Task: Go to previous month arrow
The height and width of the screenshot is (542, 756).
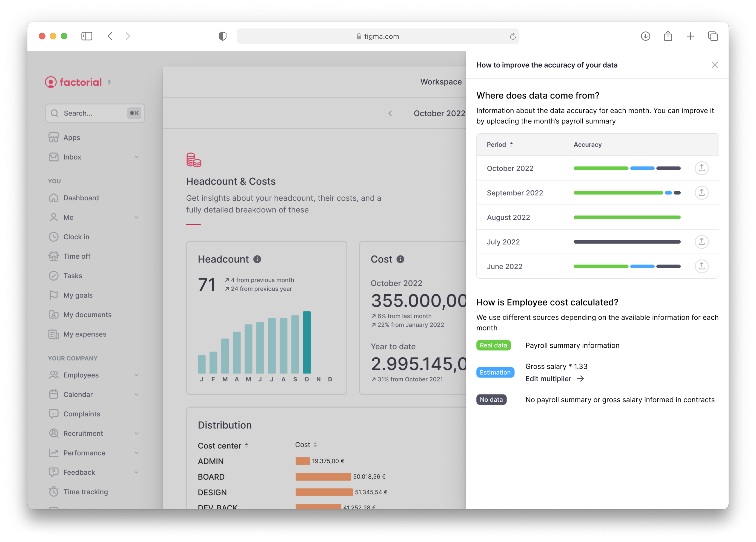Action: click(390, 113)
